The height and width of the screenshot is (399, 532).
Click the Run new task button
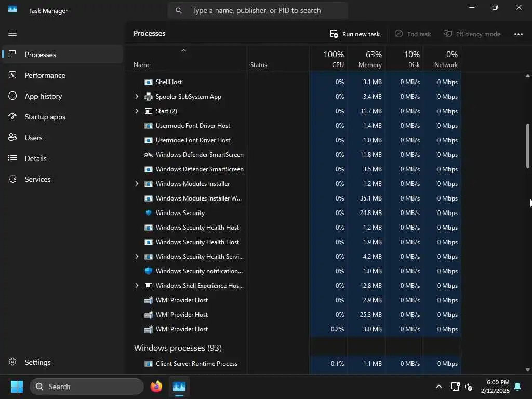(355, 34)
